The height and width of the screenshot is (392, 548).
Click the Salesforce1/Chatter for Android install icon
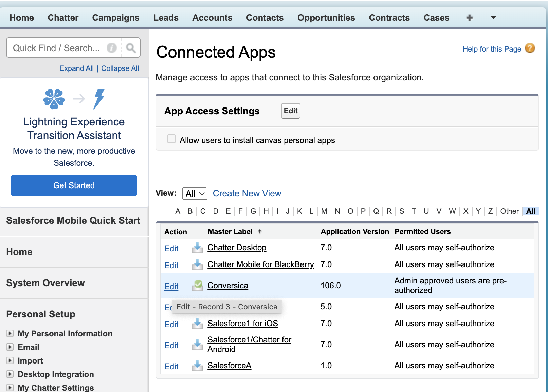tap(197, 345)
